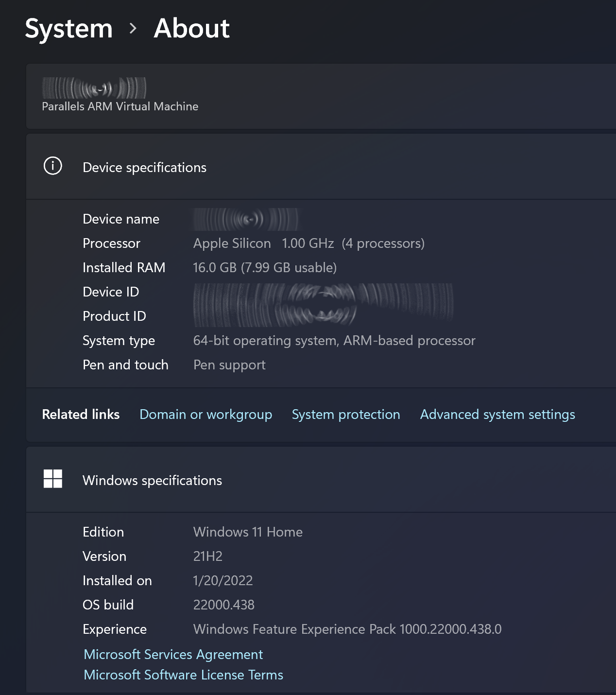Click the Device ID label

click(x=111, y=292)
